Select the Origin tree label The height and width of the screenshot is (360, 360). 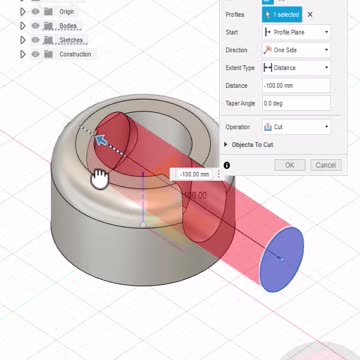[67, 12]
